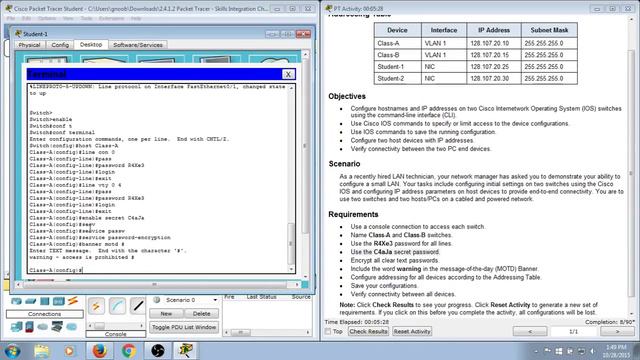Click the Objectives heading
The height and width of the screenshot is (360, 640).
tap(347, 96)
